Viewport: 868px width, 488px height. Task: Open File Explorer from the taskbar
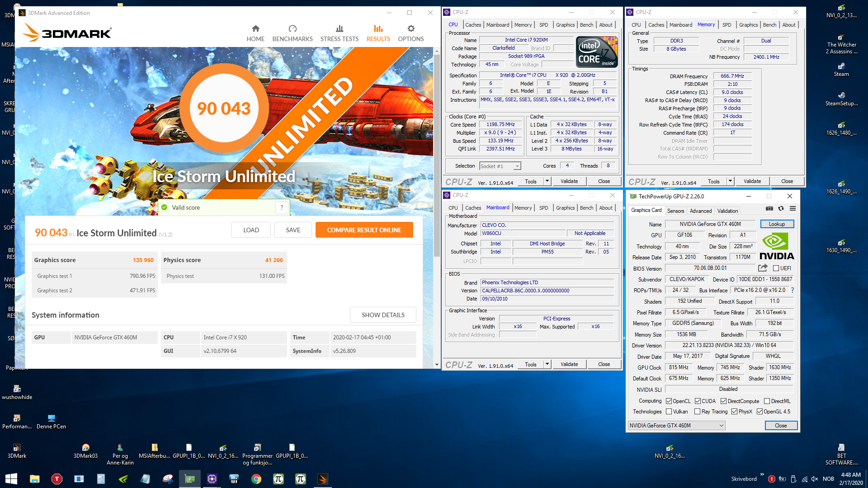(35, 479)
